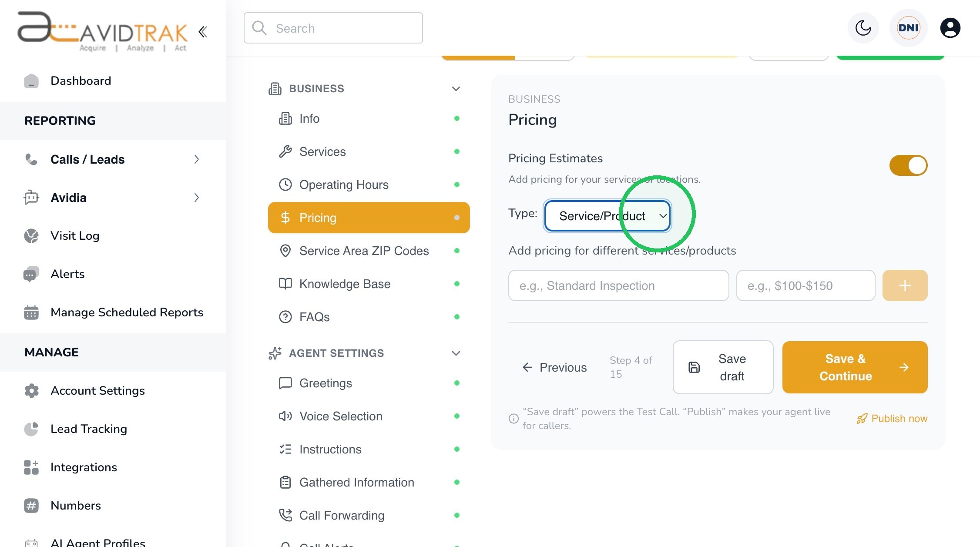Click the Save draft button
The height and width of the screenshot is (547, 980).
click(x=723, y=367)
